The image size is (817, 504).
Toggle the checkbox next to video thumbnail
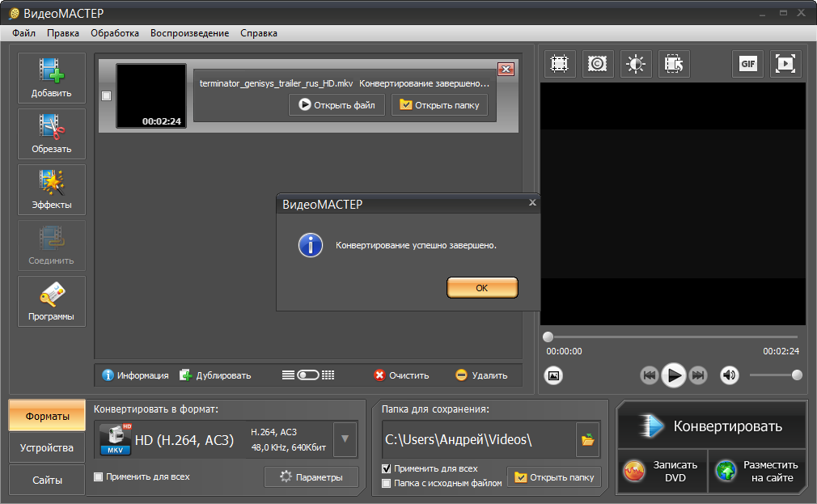point(107,96)
